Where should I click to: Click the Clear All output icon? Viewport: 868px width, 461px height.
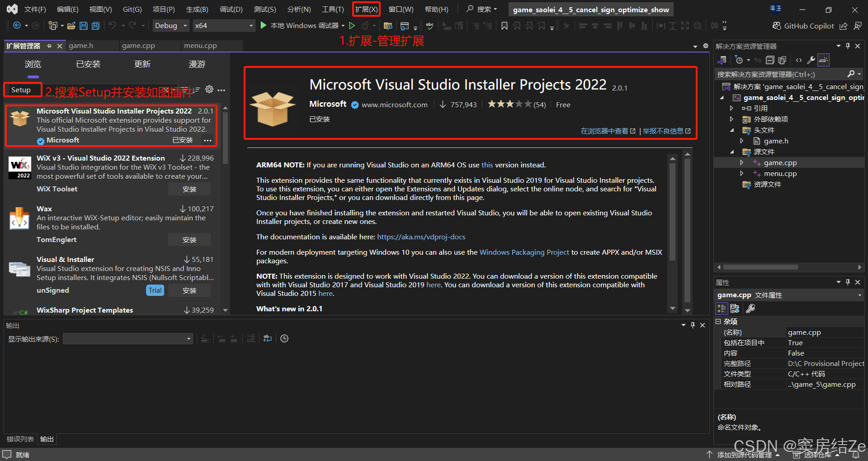[x=251, y=338]
